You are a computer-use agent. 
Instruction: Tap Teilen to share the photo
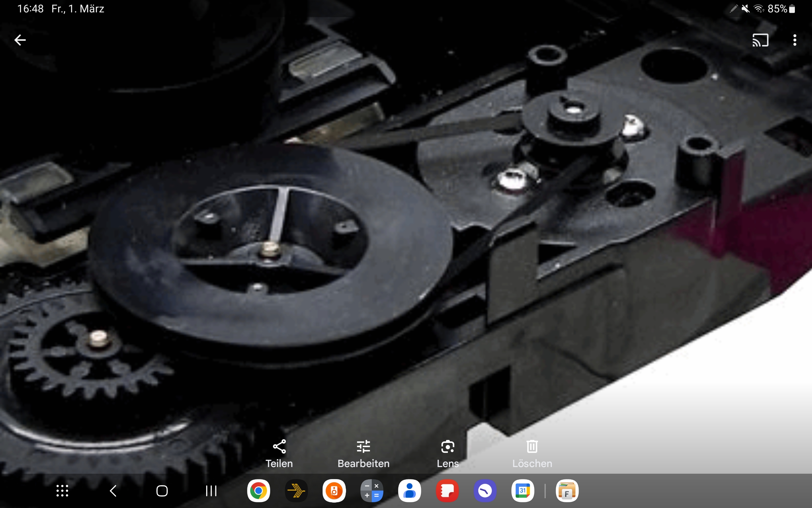coord(279,454)
